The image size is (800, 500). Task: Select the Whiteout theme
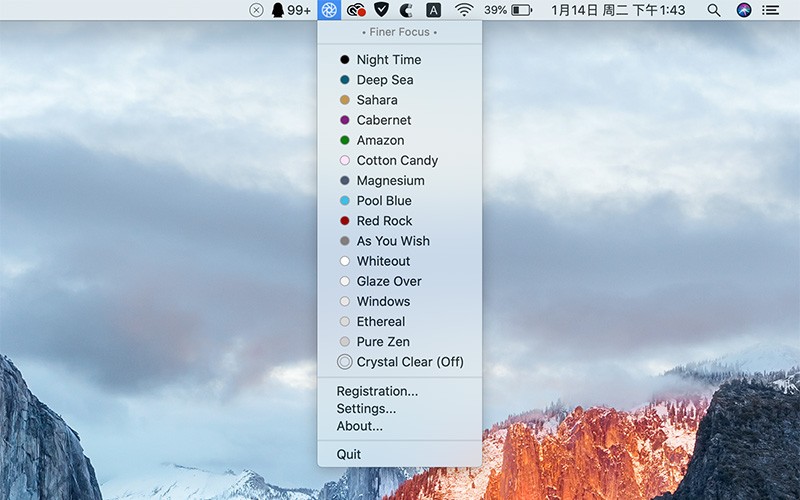click(x=399, y=261)
